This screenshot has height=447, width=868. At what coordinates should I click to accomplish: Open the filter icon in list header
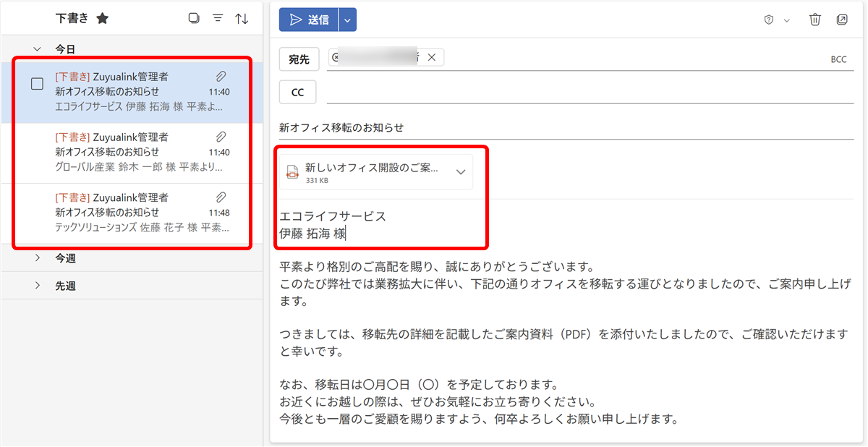pyautogui.click(x=218, y=19)
